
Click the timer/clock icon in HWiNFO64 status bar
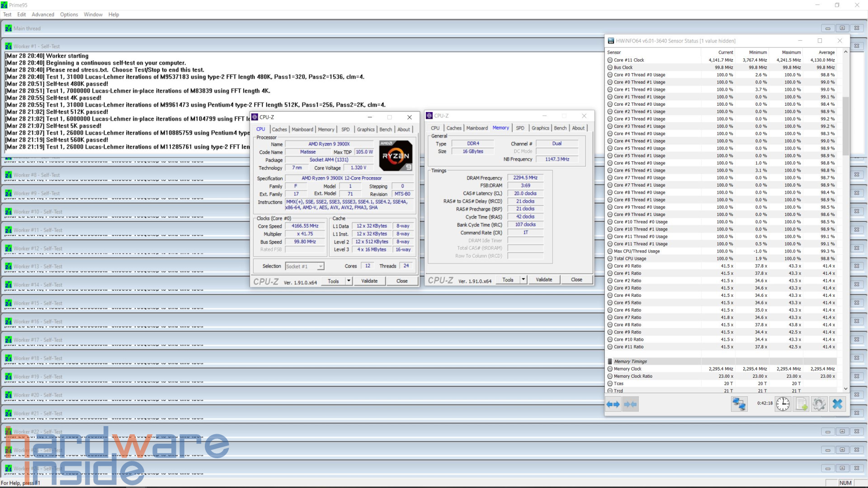tap(783, 404)
